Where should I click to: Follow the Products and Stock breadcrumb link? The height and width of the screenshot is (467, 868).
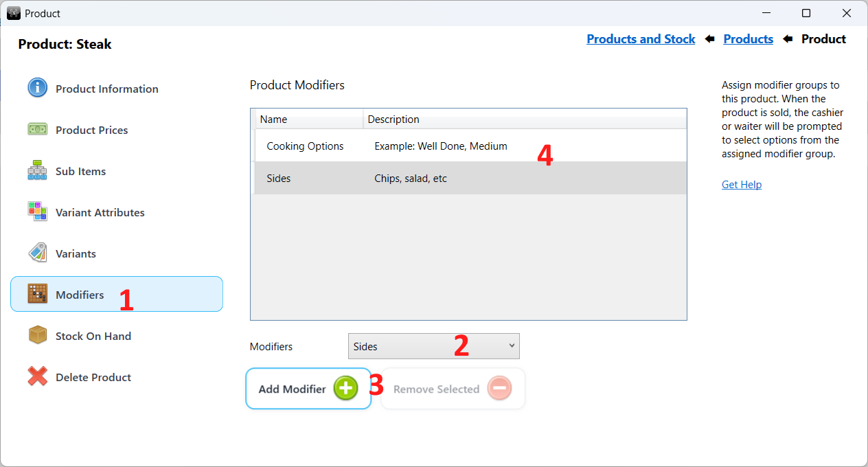point(641,39)
